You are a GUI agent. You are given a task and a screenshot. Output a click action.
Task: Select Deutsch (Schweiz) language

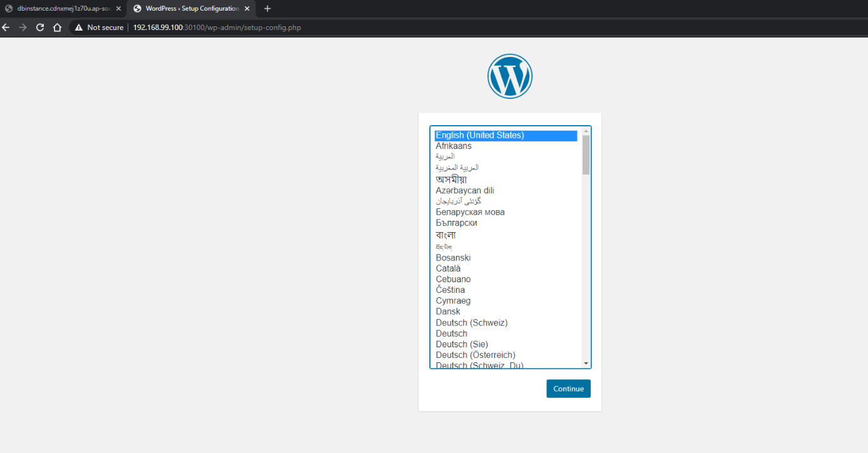tap(506, 323)
